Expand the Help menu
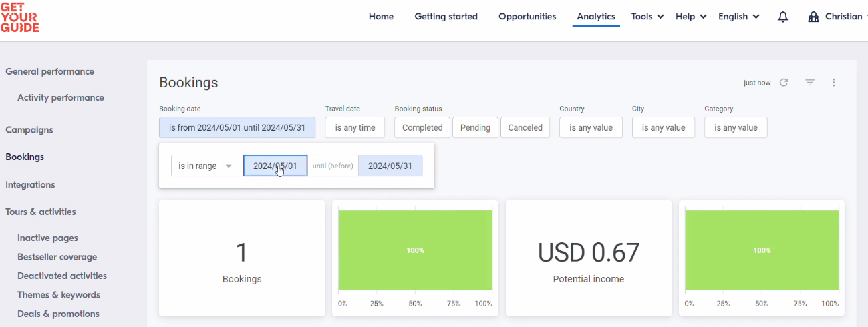Screen dimensions: 868x327 coord(691,17)
